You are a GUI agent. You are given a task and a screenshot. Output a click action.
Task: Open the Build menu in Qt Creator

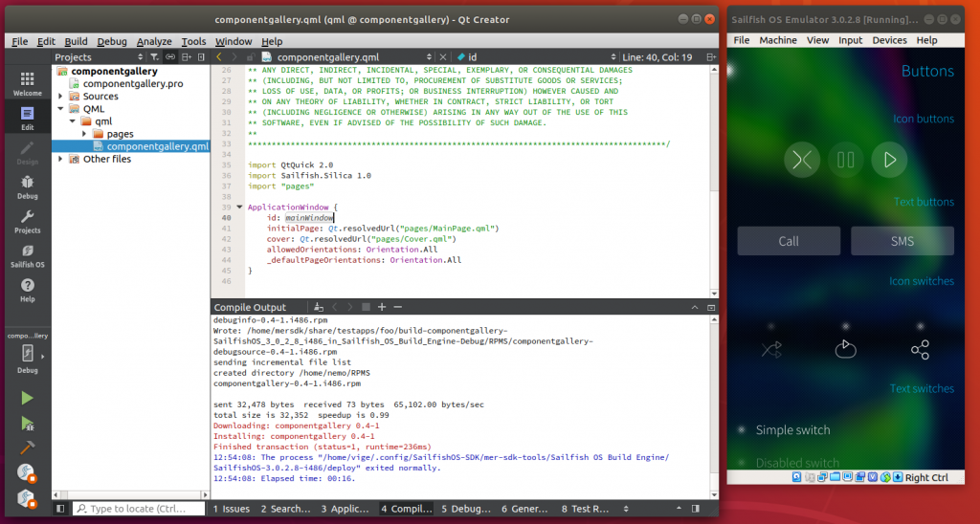click(x=76, y=41)
